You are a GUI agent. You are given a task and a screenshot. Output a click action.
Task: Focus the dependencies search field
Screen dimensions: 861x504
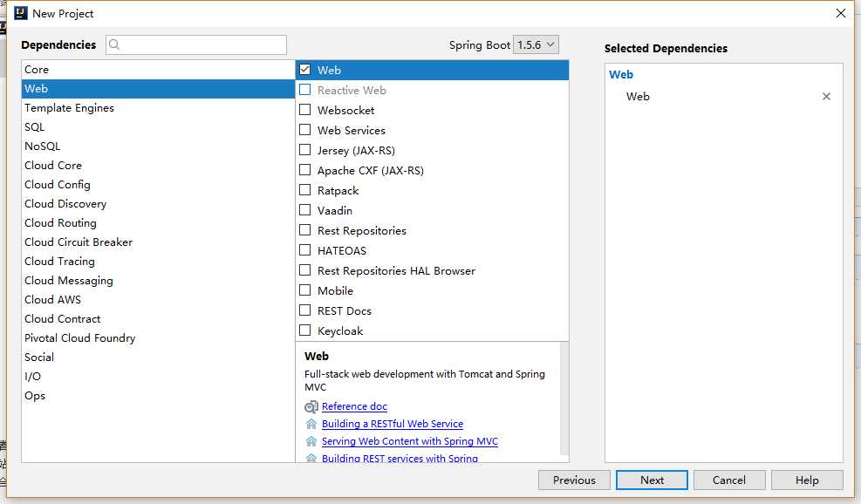pyautogui.click(x=196, y=45)
